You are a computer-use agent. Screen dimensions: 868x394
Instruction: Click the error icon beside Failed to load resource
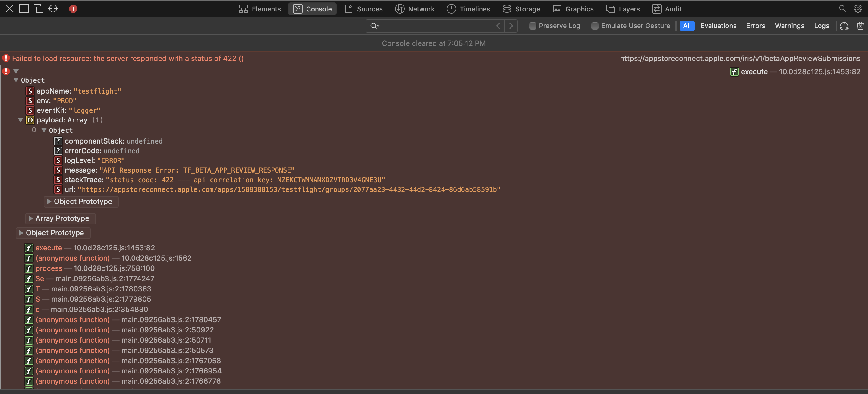click(x=6, y=58)
